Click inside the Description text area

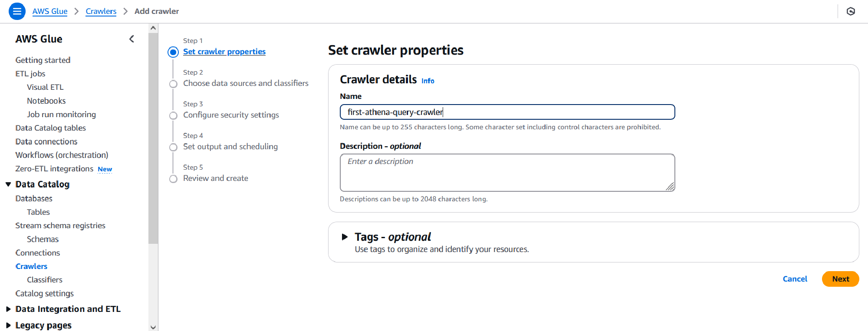coord(507,172)
